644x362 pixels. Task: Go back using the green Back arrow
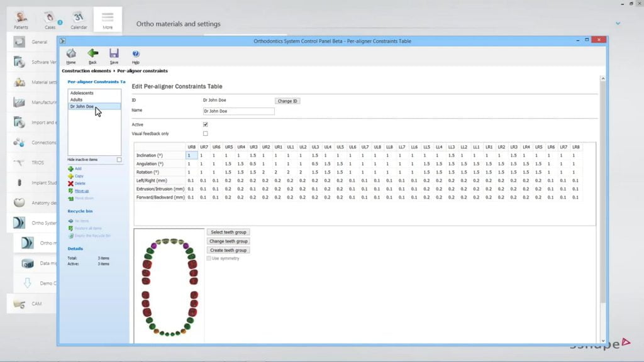point(92,55)
